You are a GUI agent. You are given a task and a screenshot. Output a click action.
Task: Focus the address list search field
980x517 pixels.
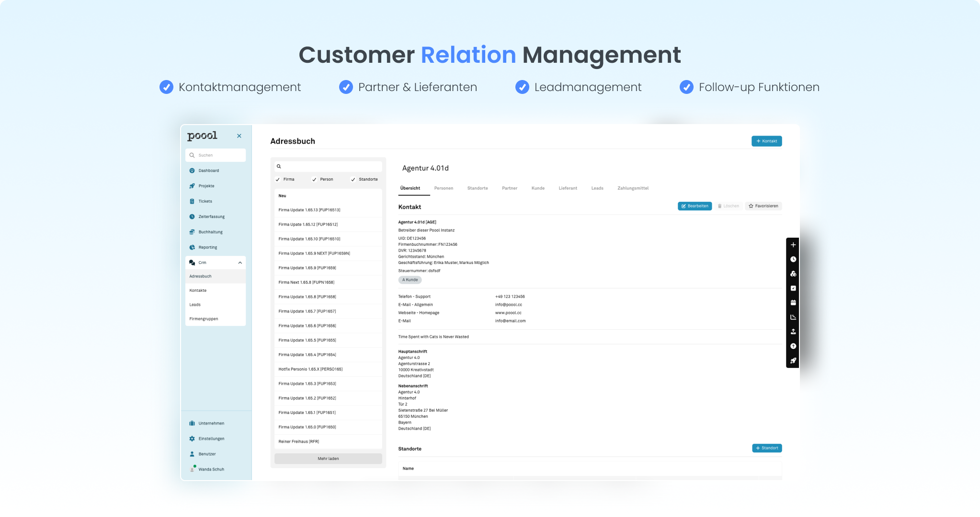(328, 166)
